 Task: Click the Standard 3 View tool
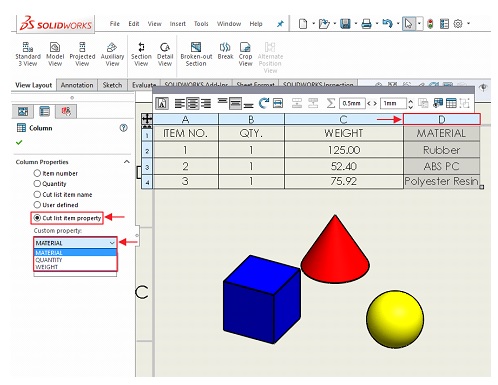(28, 54)
